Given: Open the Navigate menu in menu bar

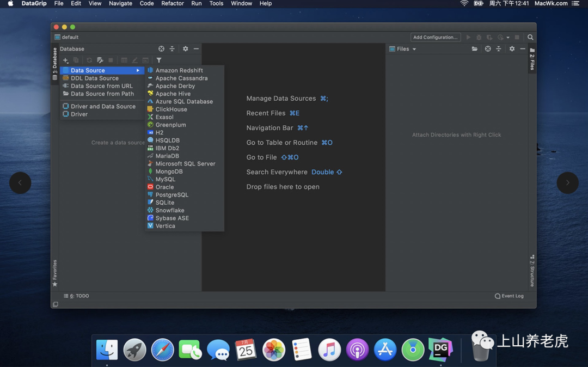Looking at the screenshot, I should (120, 3).
